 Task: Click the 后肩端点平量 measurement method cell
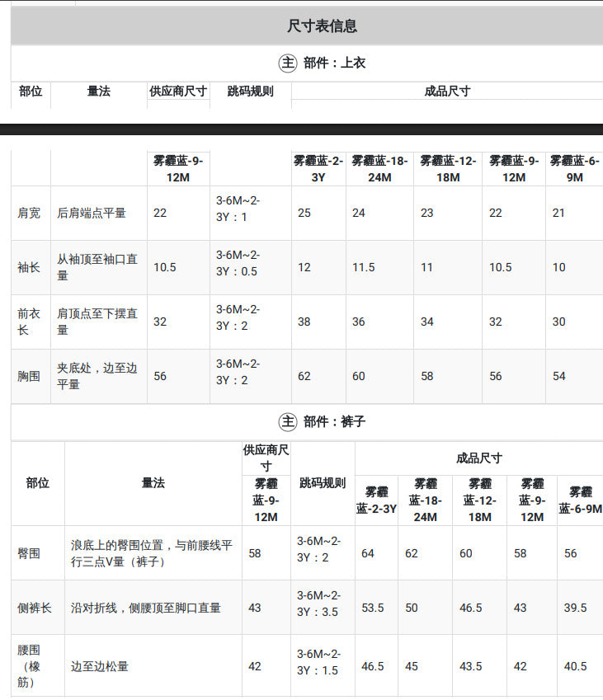click(92, 213)
